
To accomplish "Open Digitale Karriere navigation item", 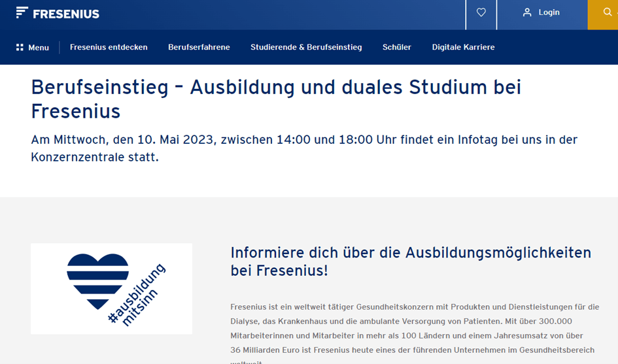I will pos(464,47).
